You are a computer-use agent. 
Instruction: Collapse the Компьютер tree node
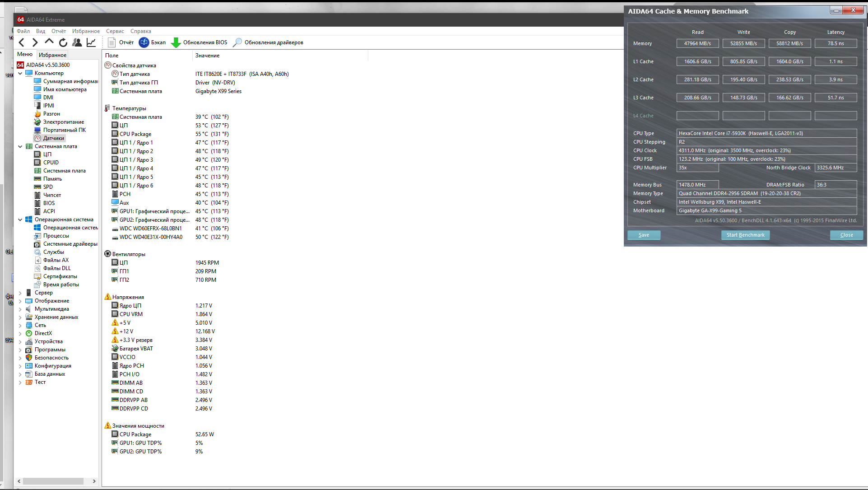coord(20,73)
